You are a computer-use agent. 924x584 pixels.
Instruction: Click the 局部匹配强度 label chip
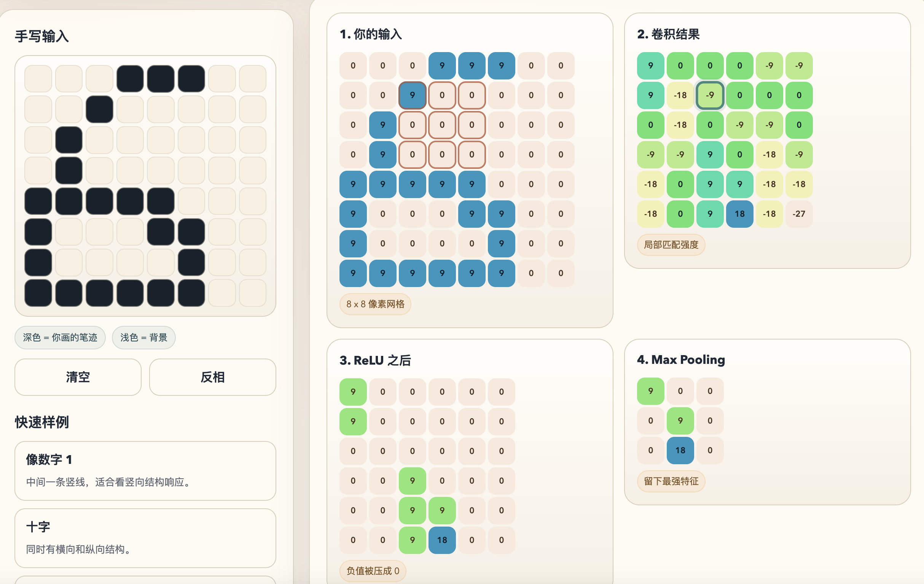pos(671,244)
